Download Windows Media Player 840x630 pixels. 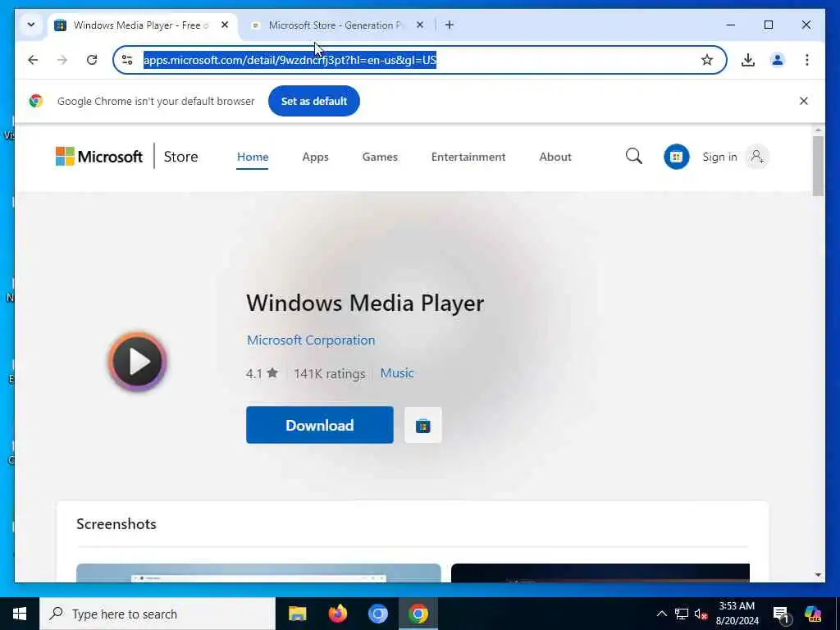320,425
